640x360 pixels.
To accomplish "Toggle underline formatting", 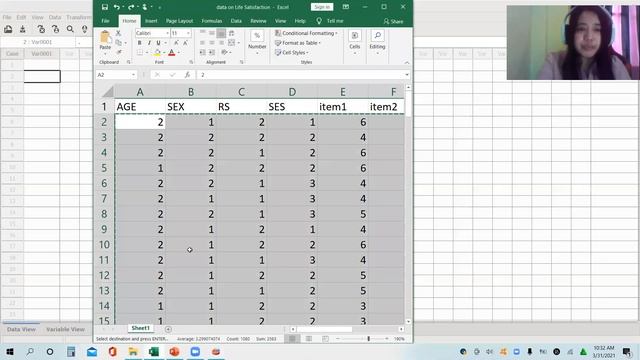I will [x=158, y=43].
